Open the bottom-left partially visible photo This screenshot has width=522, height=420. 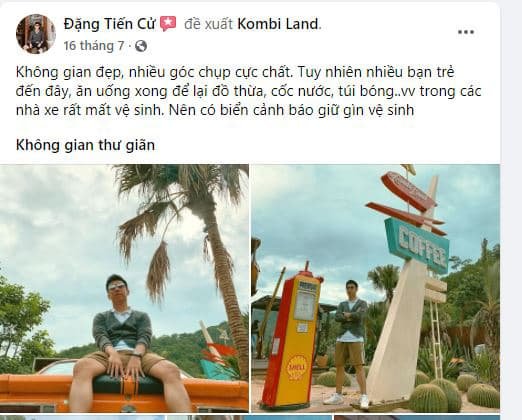click(x=82, y=417)
